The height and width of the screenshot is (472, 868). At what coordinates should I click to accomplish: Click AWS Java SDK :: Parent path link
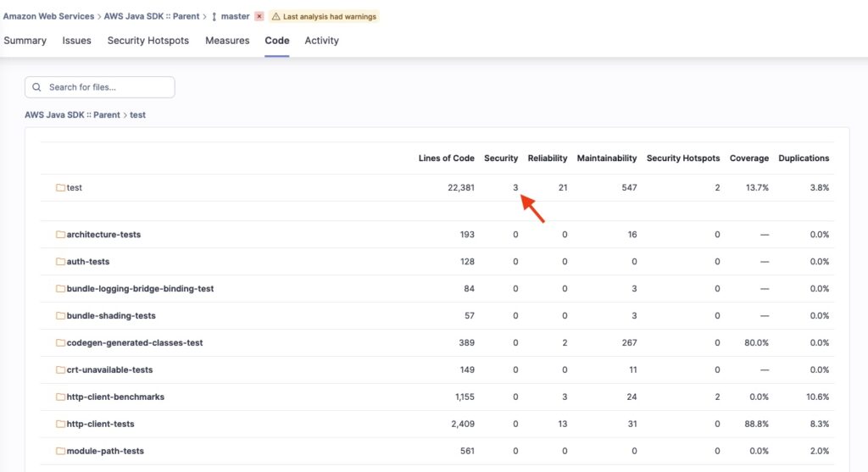click(72, 114)
